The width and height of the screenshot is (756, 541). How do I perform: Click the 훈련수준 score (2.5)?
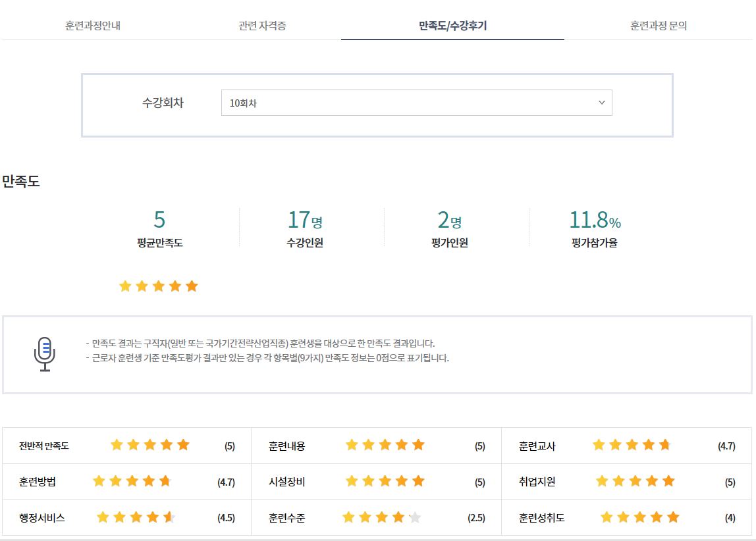click(x=476, y=518)
